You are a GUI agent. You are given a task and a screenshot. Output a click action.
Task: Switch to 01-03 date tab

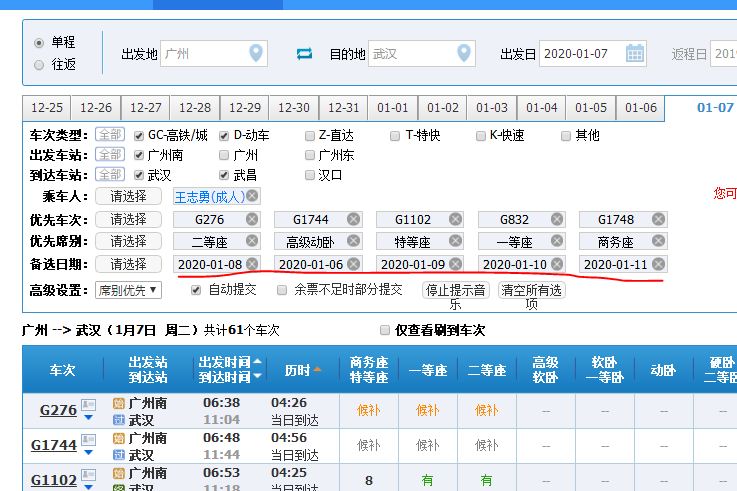pyautogui.click(x=492, y=108)
